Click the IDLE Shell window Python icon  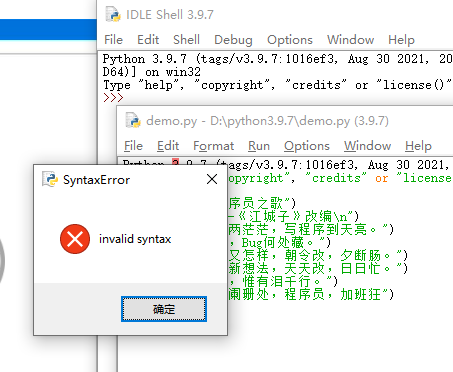[x=113, y=14]
